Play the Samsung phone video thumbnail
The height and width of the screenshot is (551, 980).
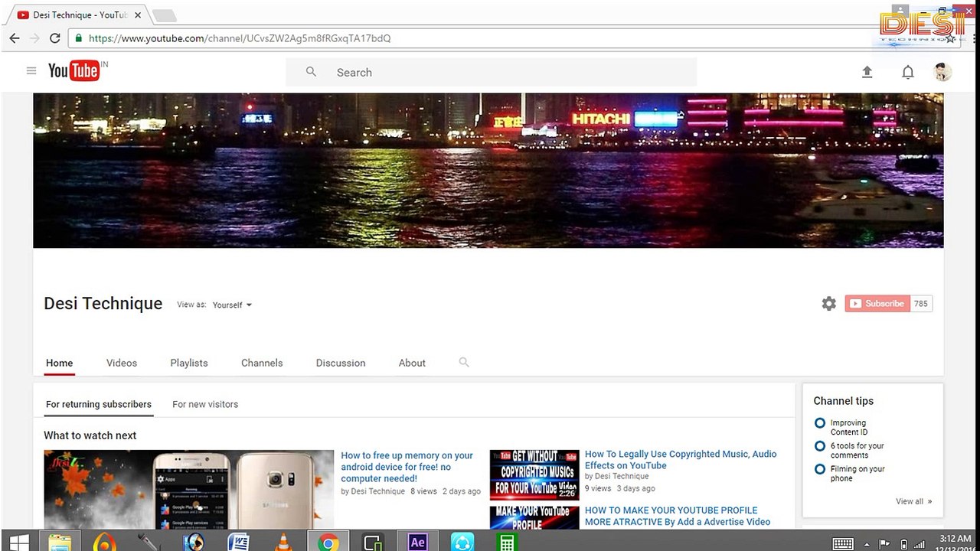coord(189,489)
